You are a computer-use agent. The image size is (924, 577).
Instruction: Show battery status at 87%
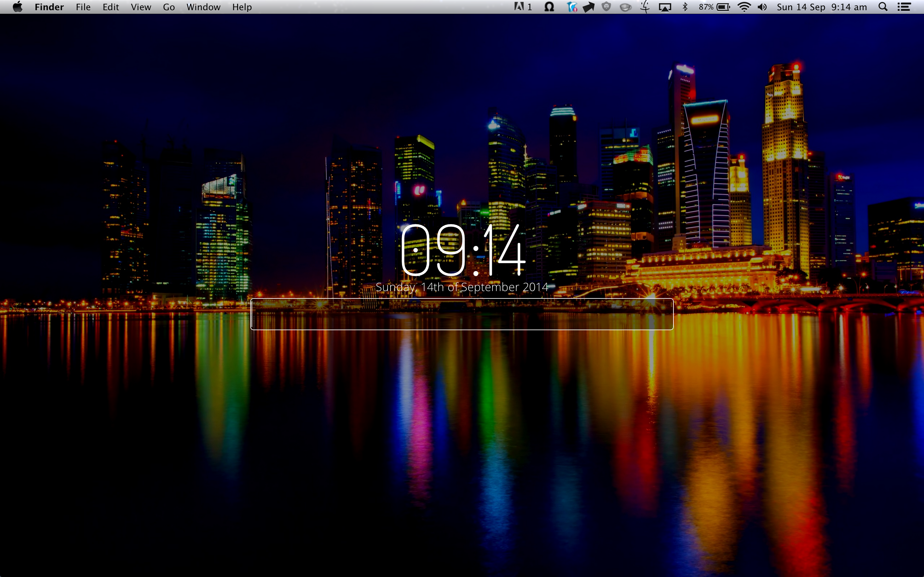[x=714, y=7]
